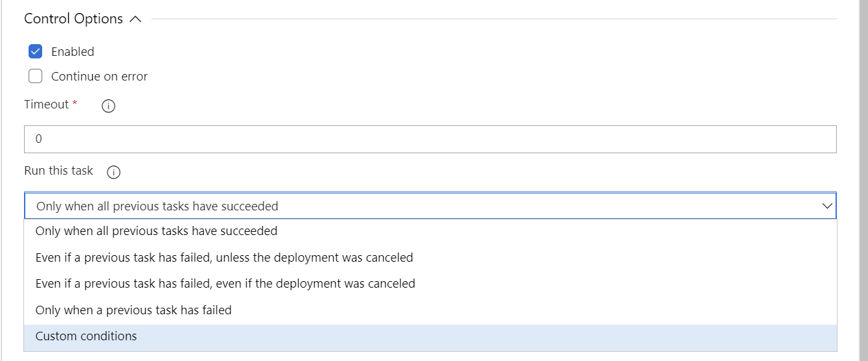Open the Run this task combo box
The height and width of the screenshot is (361, 868).
click(430, 206)
